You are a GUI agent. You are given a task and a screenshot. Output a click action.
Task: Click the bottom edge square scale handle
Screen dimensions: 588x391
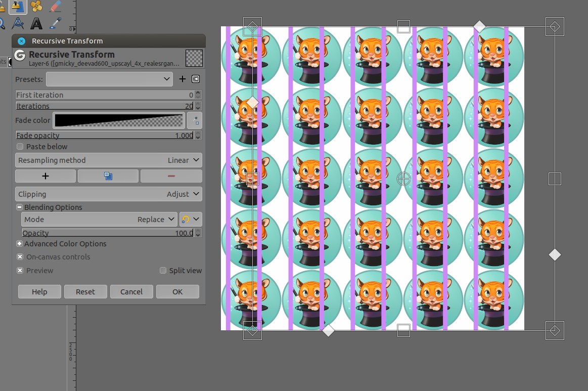(x=403, y=331)
